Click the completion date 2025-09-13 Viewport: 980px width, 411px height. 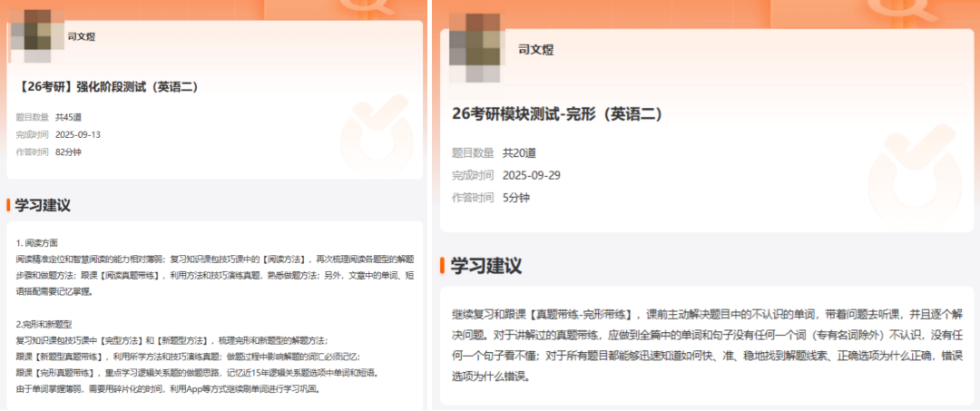pyautogui.click(x=78, y=134)
